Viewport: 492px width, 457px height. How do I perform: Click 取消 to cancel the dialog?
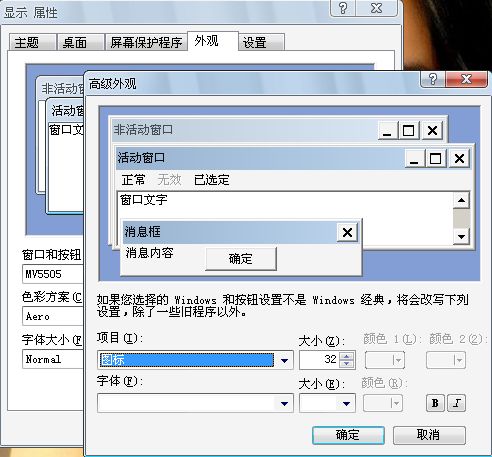(x=429, y=435)
